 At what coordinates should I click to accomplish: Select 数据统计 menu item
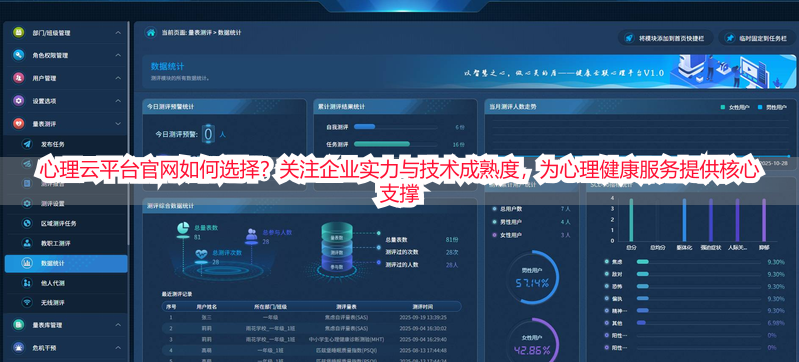(x=66, y=263)
